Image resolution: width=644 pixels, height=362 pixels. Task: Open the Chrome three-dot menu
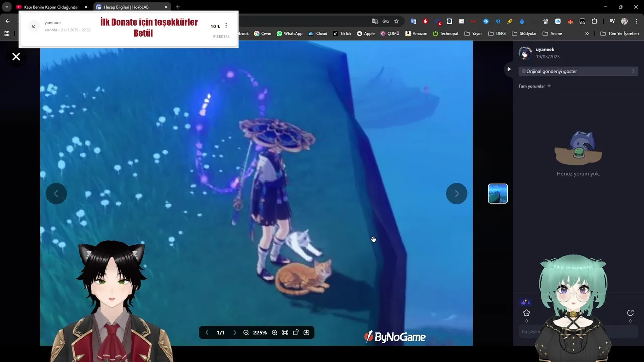[635, 21]
